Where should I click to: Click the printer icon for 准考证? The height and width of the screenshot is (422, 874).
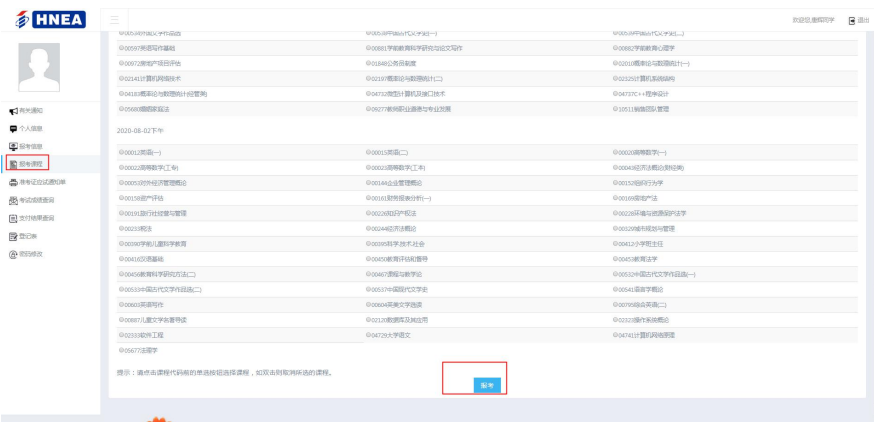pyautogui.click(x=11, y=182)
